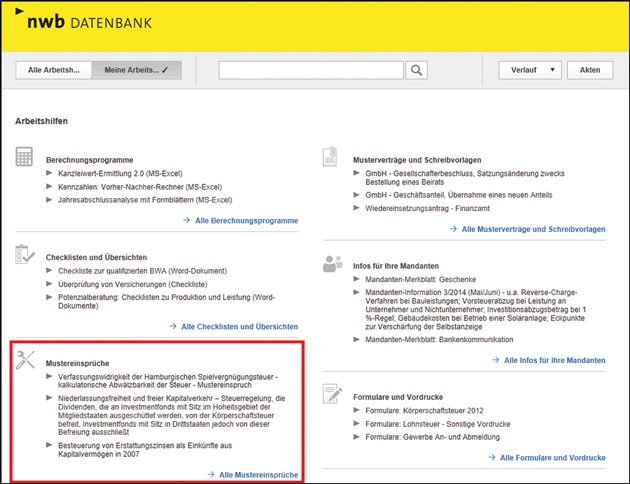Click the tools icon beside Mustereinsprüche
630x484 pixels.
click(27, 361)
